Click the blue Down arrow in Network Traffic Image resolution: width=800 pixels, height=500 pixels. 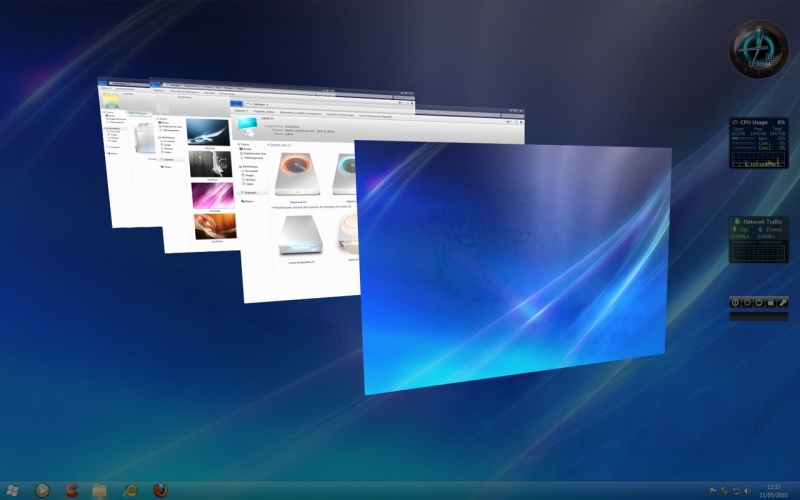[760, 230]
